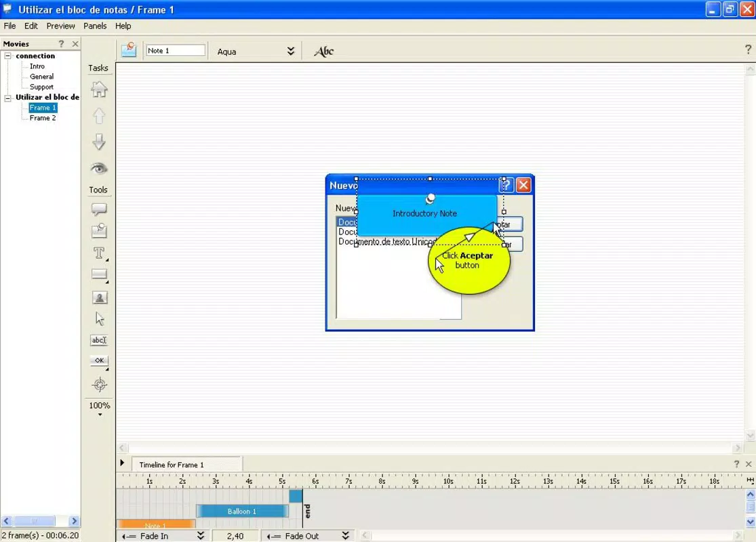Image resolution: width=756 pixels, height=542 pixels.
Task: Click Movies panel scroll right arrow
Action: point(74,521)
